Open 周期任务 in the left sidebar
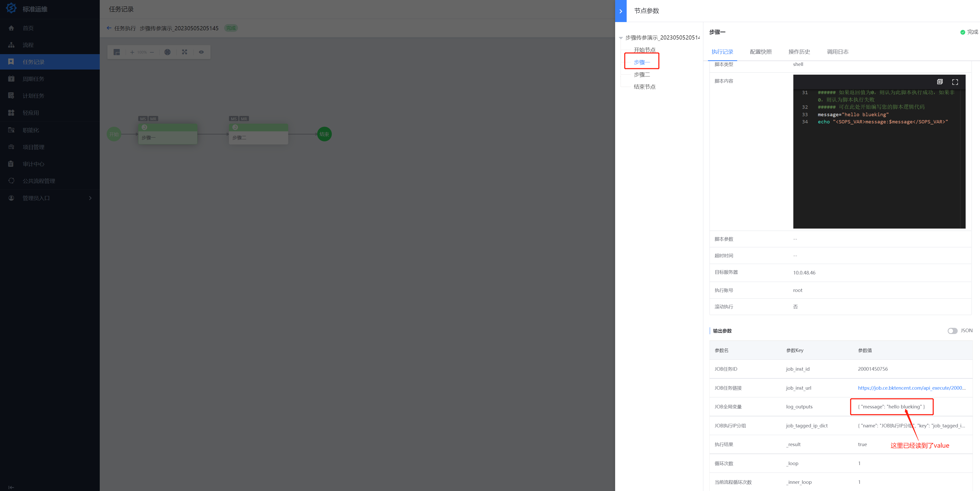The image size is (980, 491). point(34,79)
